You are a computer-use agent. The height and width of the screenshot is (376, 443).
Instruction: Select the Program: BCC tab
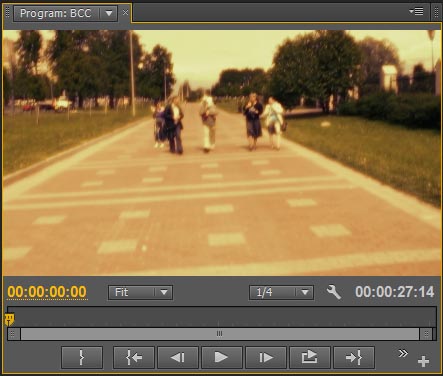tap(55, 14)
